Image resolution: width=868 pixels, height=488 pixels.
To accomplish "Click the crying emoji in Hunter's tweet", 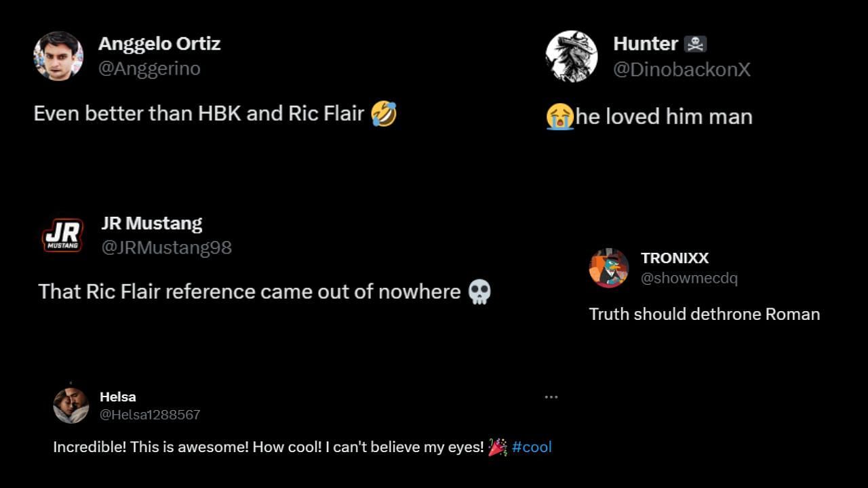I will coord(559,117).
